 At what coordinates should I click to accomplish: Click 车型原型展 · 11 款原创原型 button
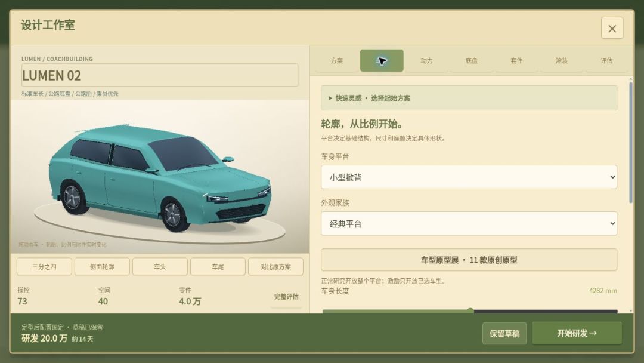pyautogui.click(x=469, y=260)
